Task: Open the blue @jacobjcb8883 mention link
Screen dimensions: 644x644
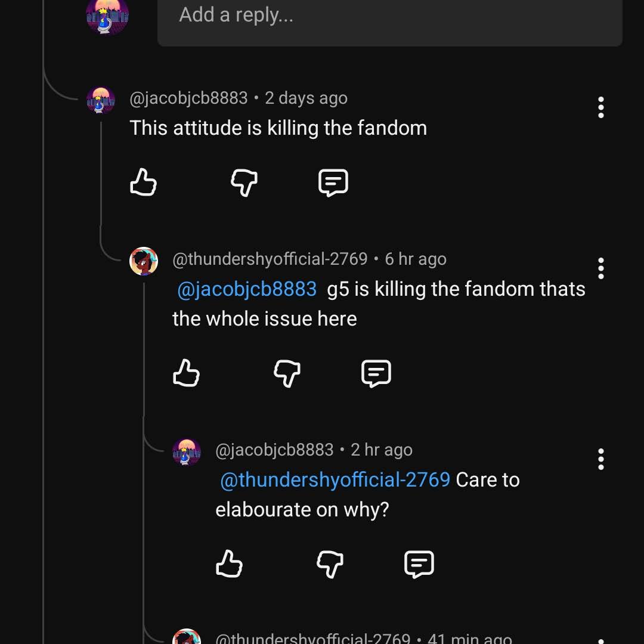Action: click(x=247, y=289)
